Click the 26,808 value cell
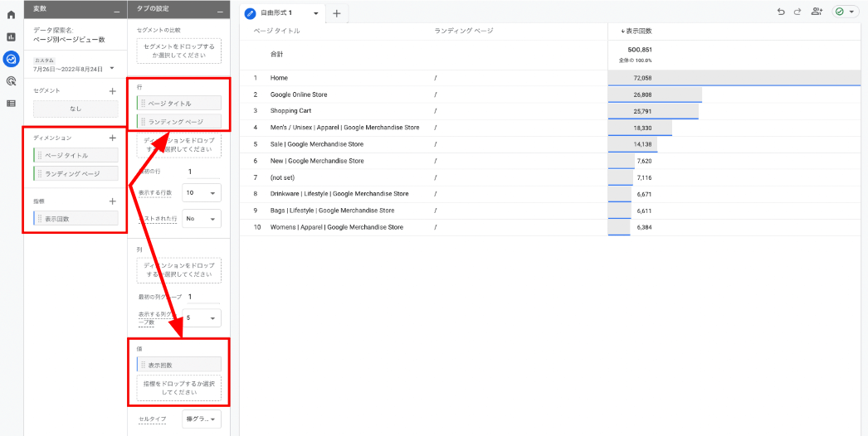This screenshot has height=436, width=868. [642, 94]
